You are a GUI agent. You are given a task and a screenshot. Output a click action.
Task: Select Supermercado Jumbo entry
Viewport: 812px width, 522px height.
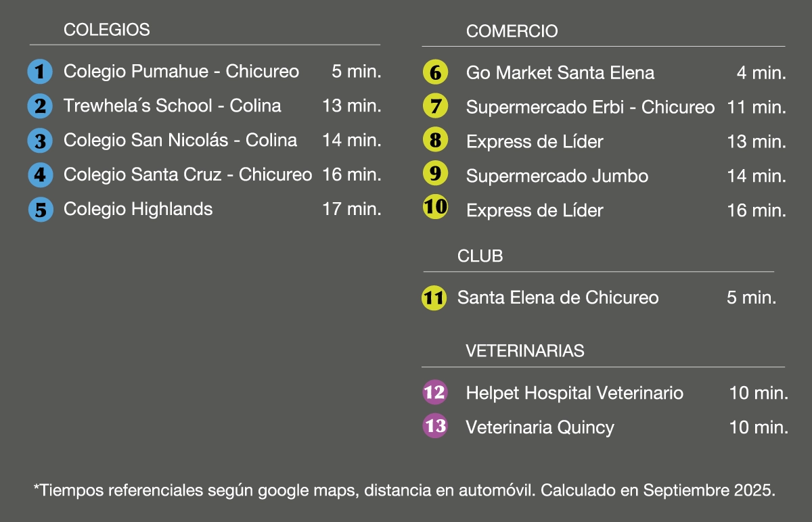point(557,176)
